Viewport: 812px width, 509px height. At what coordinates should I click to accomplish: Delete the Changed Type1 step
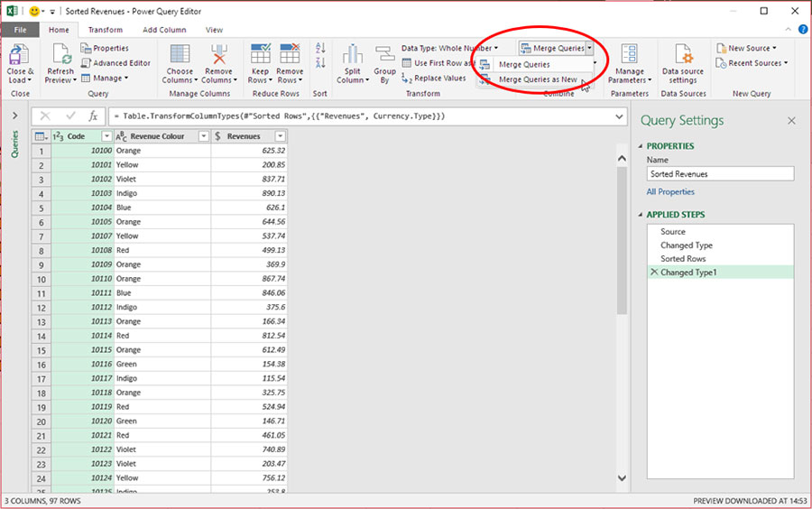point(654,272)
